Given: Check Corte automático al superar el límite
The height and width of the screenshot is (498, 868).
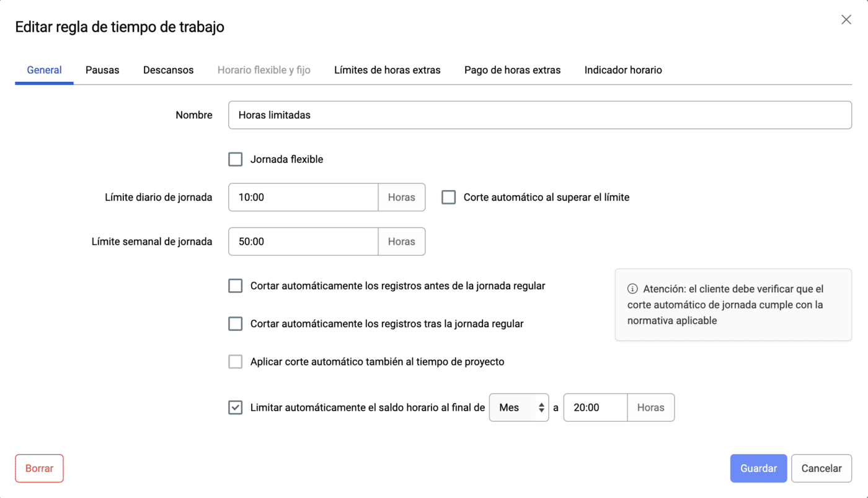Looking at the screenshot, I should [448, 198].
